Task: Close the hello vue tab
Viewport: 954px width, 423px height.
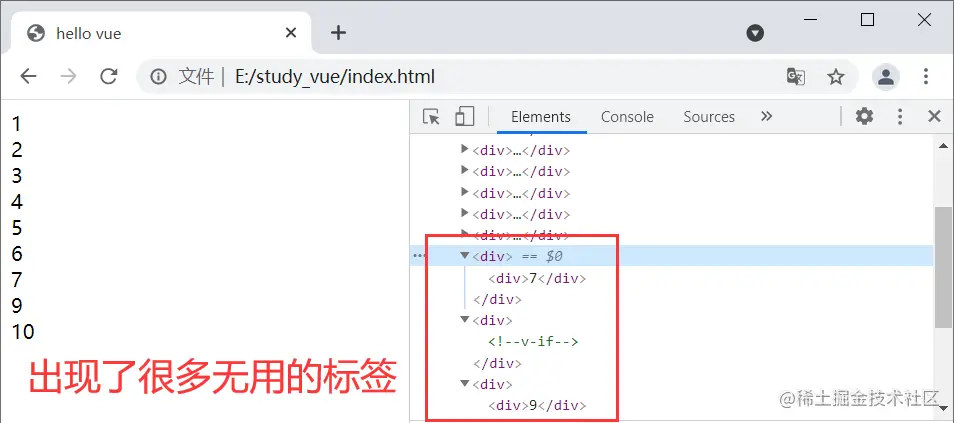Action: 291,33
